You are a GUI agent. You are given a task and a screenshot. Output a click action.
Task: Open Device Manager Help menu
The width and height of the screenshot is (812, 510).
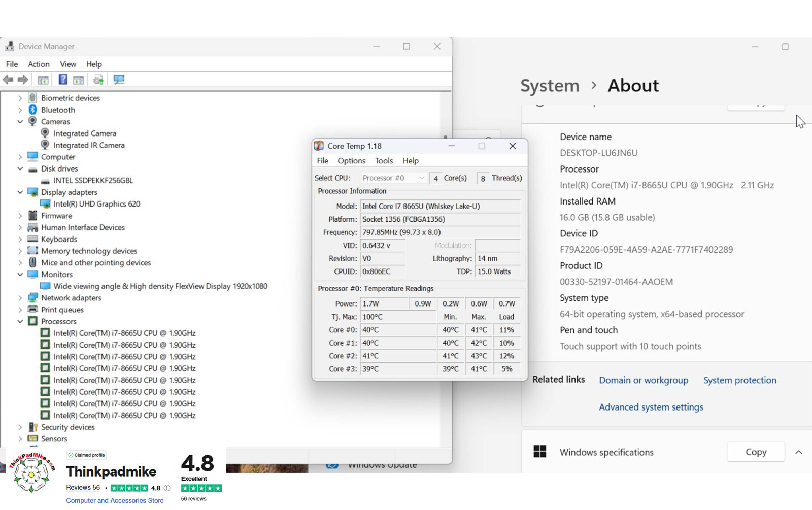[x=94, y=64]
